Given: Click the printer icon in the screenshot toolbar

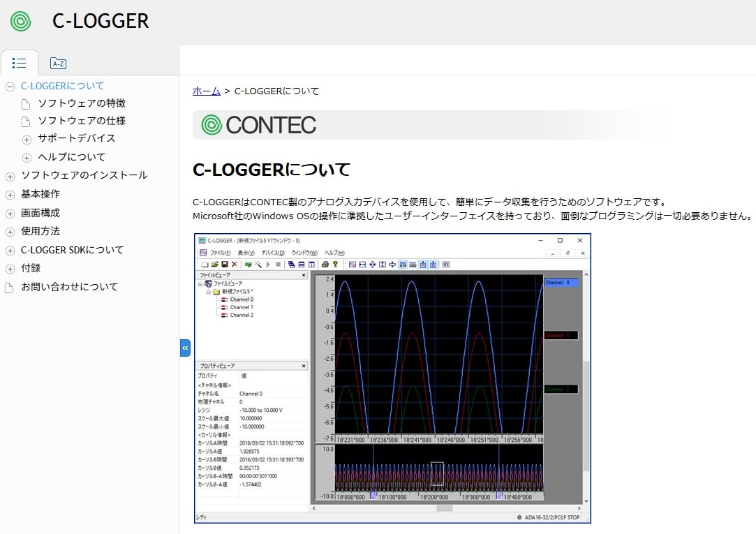Looking at the screenshot, I should 325,265.
